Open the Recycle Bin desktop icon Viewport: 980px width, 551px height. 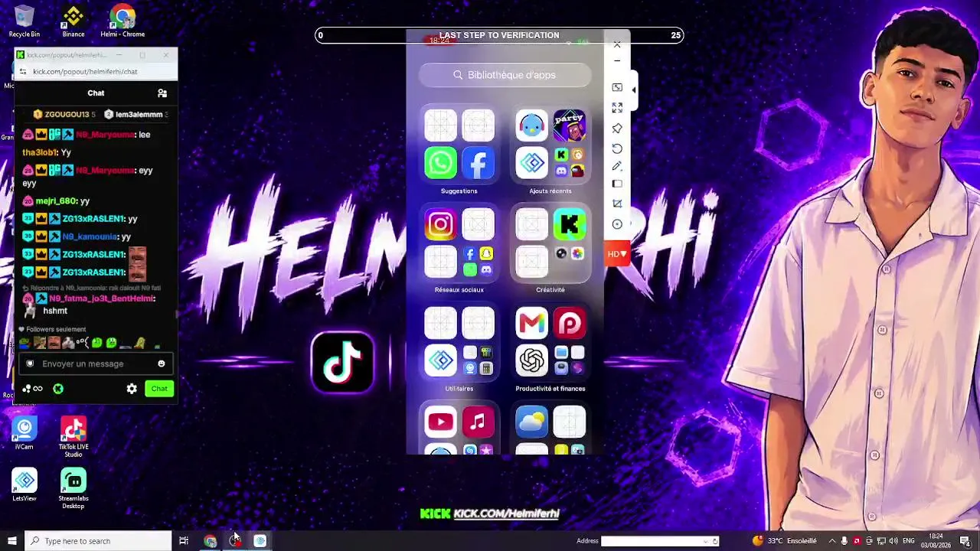[24, 21]
